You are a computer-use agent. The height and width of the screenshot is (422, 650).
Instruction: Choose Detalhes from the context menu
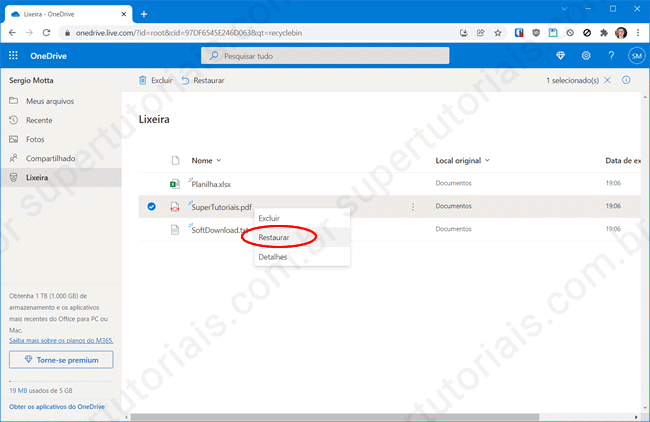point(272,257)
